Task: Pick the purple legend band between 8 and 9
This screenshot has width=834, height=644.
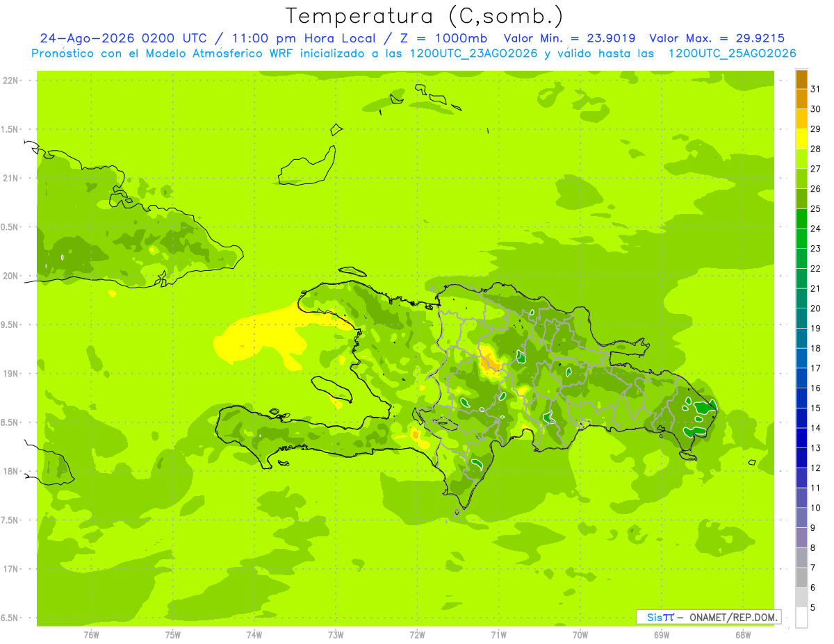Action: (801, 538)
